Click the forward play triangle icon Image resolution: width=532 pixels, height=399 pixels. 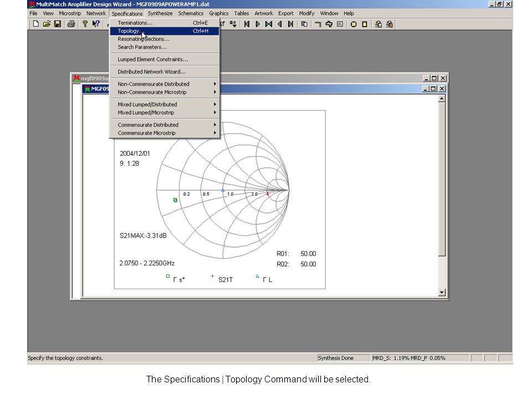[x=258, y=24]
